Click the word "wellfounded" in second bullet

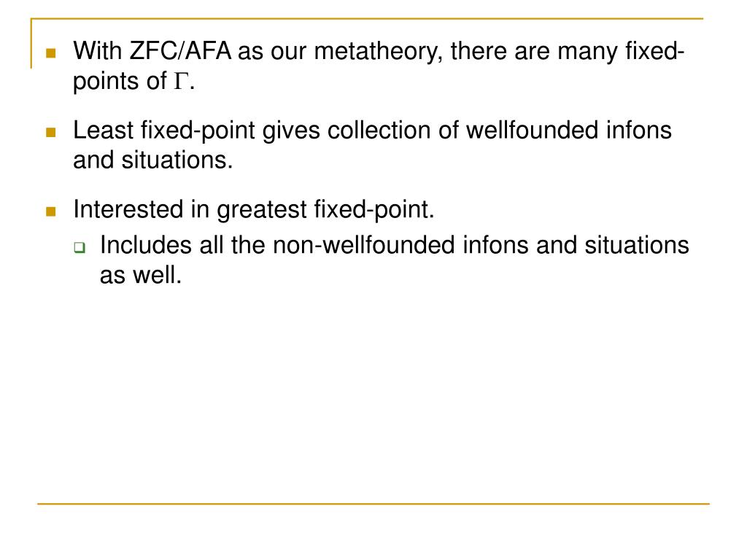pos(532,130)
